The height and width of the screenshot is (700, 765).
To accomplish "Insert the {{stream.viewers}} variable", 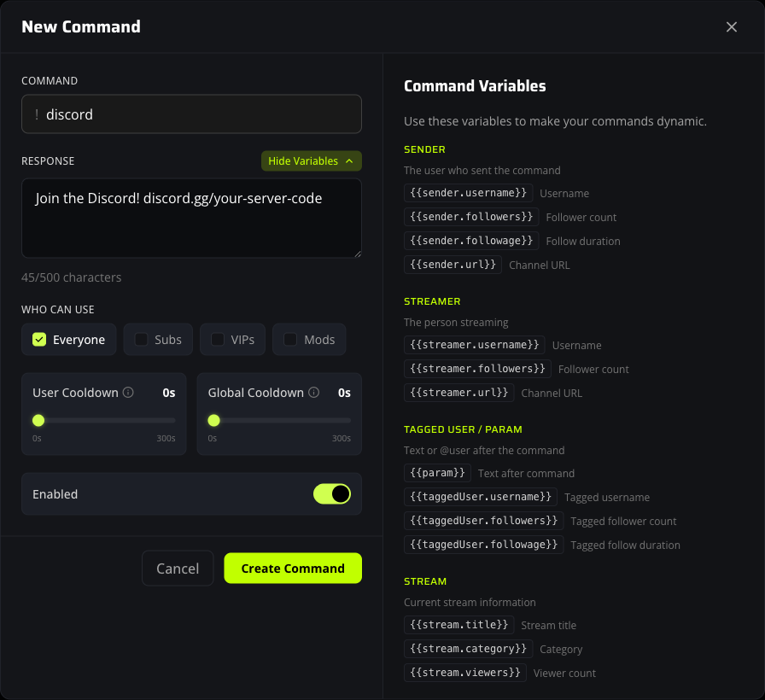I will (x=465, y=673).
